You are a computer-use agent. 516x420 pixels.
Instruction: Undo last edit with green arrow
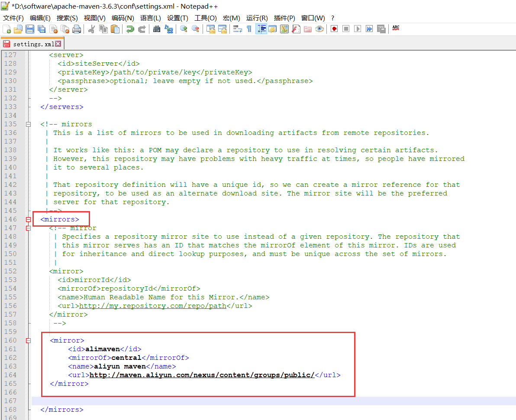tap(130, 29)
